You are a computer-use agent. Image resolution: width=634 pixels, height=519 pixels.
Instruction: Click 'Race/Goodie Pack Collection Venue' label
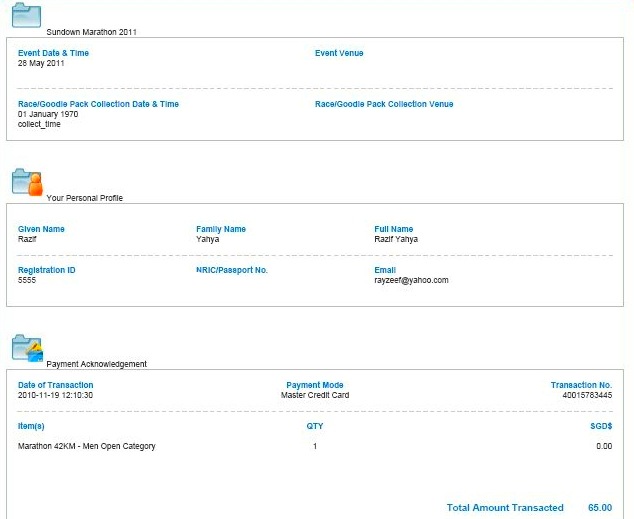click(384, 104)
